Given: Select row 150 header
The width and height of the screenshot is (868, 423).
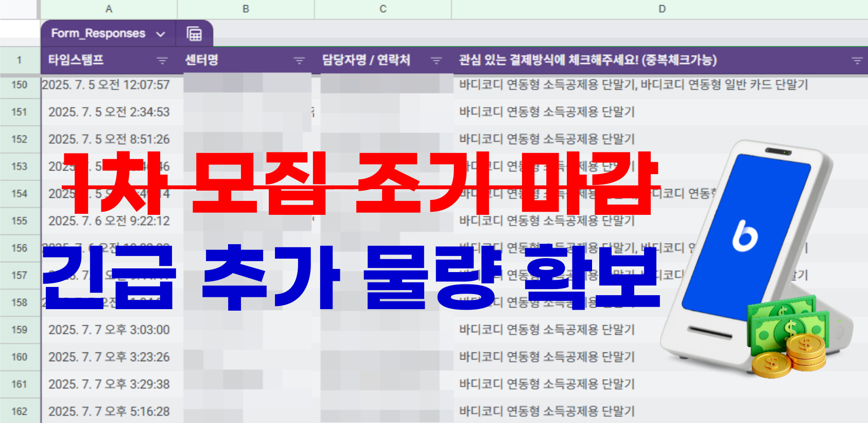Looking at the screenshot, I should [x=20, y=85].
